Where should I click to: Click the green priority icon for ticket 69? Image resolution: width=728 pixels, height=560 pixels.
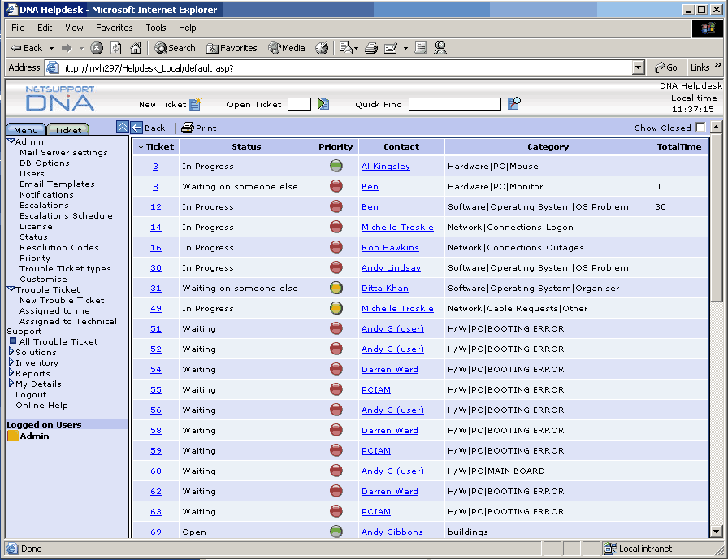pos(336,532)
